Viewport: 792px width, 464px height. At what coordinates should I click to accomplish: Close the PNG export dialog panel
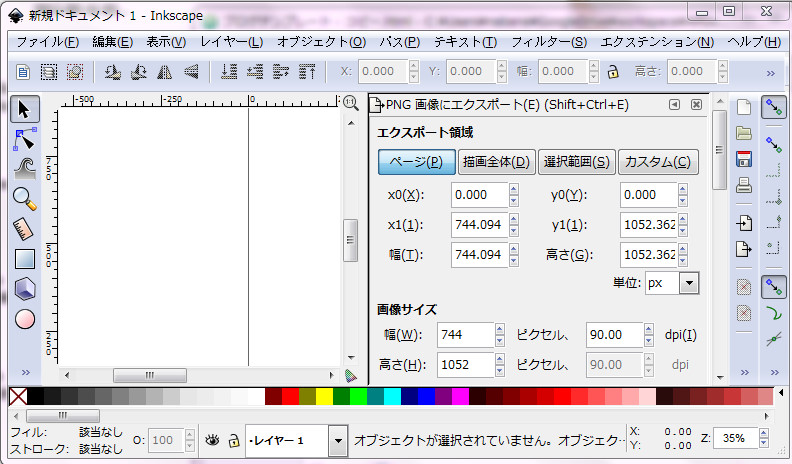pyautogui.click(x=696, y=105)
